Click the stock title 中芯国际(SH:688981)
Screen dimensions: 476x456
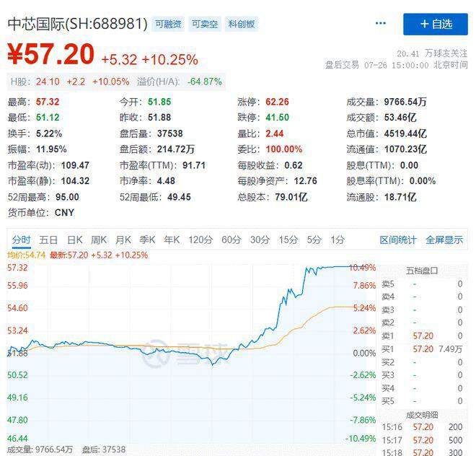[77, 24]
